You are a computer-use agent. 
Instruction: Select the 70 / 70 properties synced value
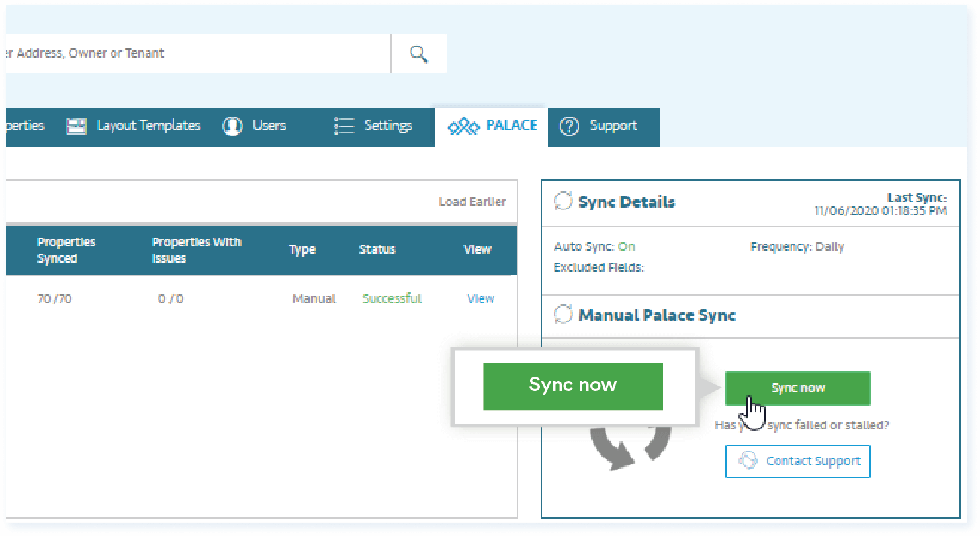pyautogui.click(x=54, y=299)
